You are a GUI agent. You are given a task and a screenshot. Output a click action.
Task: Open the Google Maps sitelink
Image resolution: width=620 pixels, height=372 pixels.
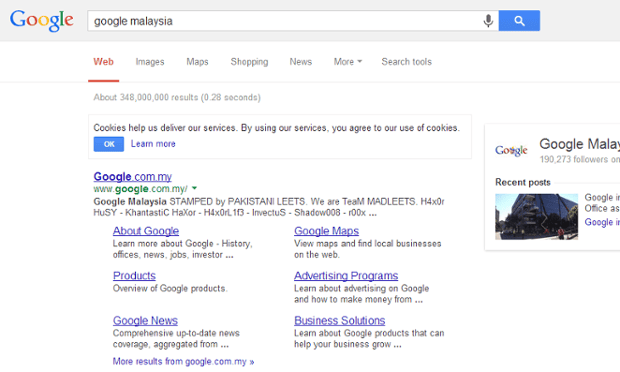pos(327,231)
